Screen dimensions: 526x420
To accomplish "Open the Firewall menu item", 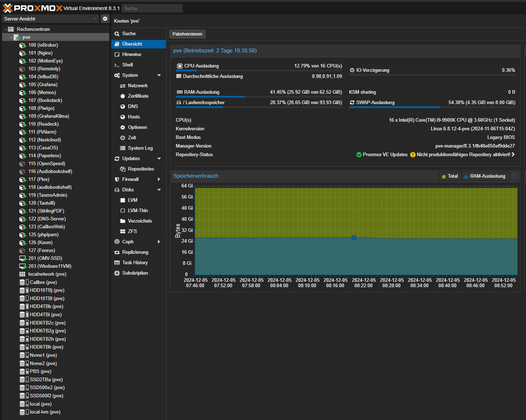I will (x=138, y=179).
